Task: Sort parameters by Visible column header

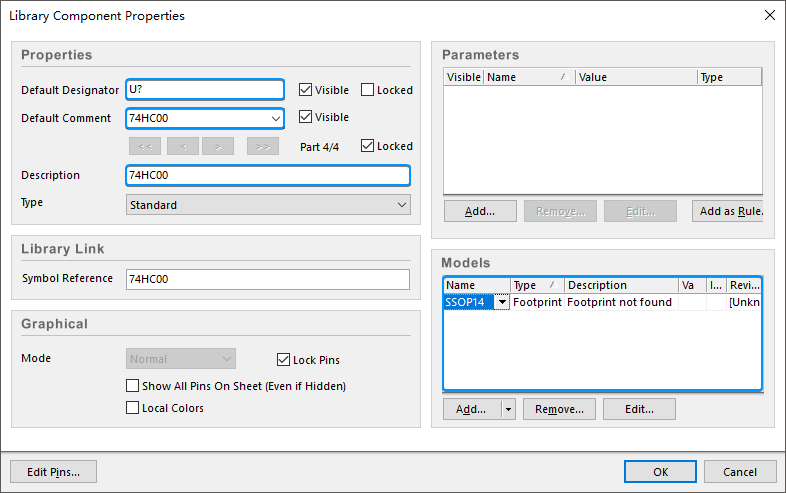Action: click(x=464, y=77)
